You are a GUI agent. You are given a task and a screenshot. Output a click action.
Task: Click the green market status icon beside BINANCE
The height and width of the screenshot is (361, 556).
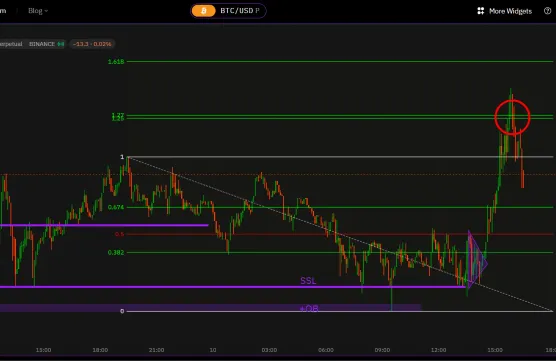61,44
